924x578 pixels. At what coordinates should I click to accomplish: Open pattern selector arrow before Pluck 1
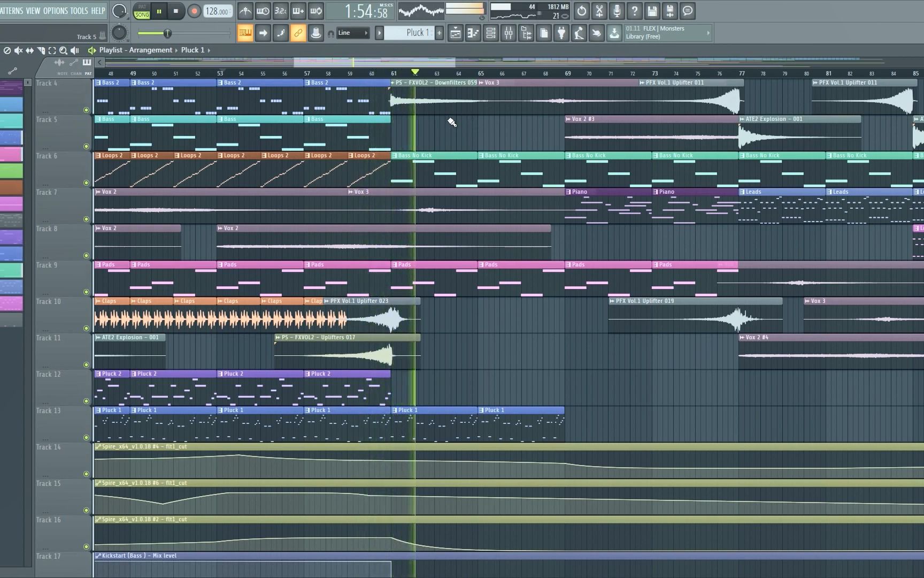pyautogui.click(x=379, y=33)
